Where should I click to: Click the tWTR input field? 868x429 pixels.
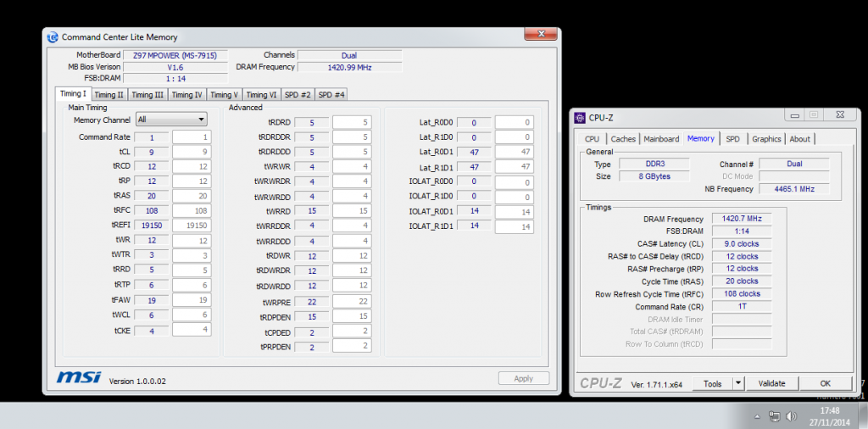[x=191, y=255]
